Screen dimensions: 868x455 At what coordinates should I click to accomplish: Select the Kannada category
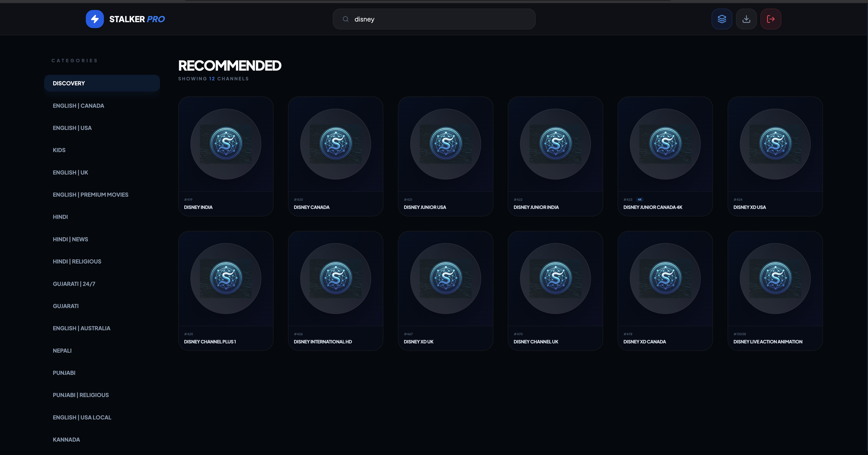pyautogui.click(x=102, y=440)
